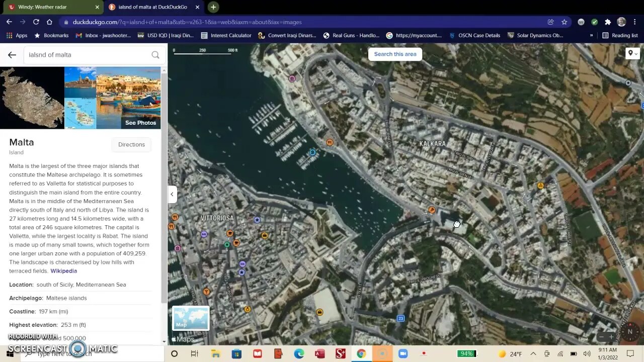The image size is (644, 362).
Task: Open the Real Guns bookmark
Action: tap(351, 36)
